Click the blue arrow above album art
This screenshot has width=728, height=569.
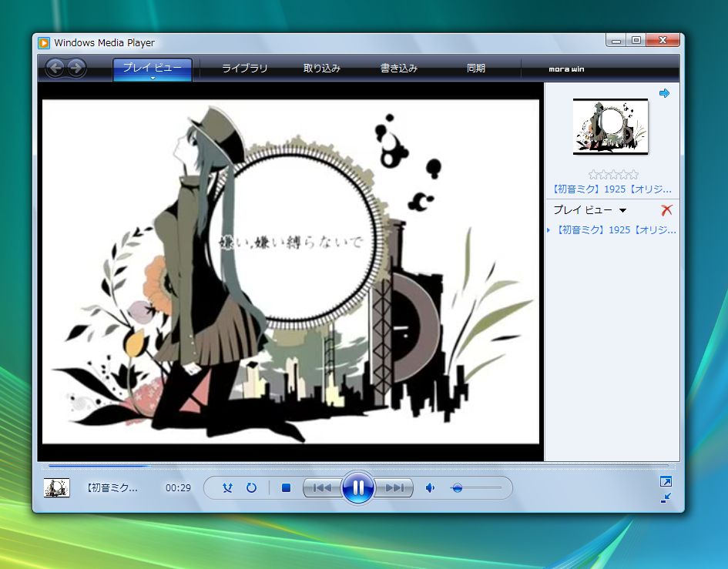tap(664, 93)
